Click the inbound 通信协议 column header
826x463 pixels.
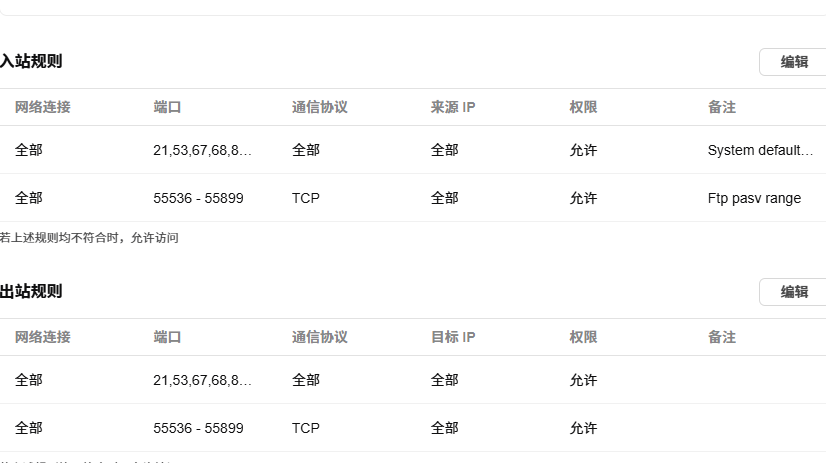click(x=320, y=107)
